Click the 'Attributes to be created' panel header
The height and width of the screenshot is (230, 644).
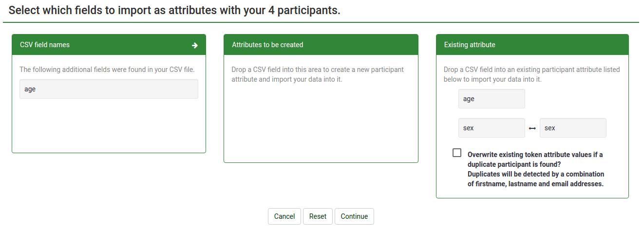[267, 45]
